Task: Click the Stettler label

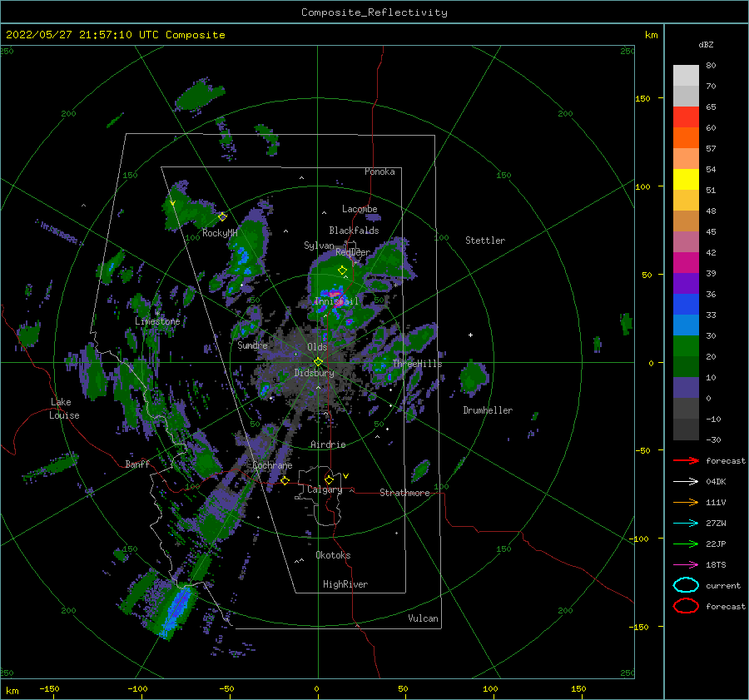Action: click(x=485, y=241)
